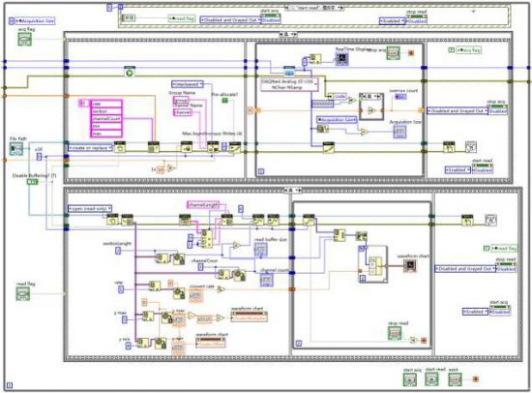
Task: Click the acquisition loop stop condition terminal
Action: (x=411, y=53)
